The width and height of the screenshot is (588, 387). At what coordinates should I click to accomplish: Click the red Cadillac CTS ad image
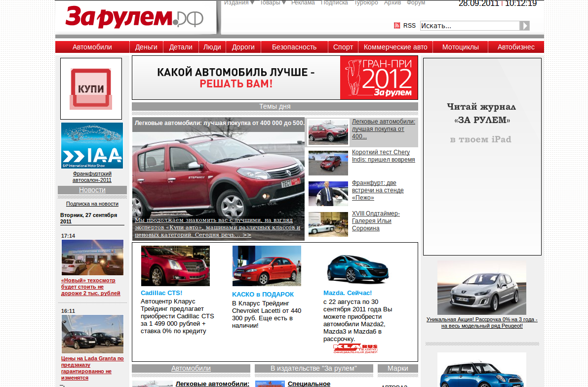coord(175,266)
